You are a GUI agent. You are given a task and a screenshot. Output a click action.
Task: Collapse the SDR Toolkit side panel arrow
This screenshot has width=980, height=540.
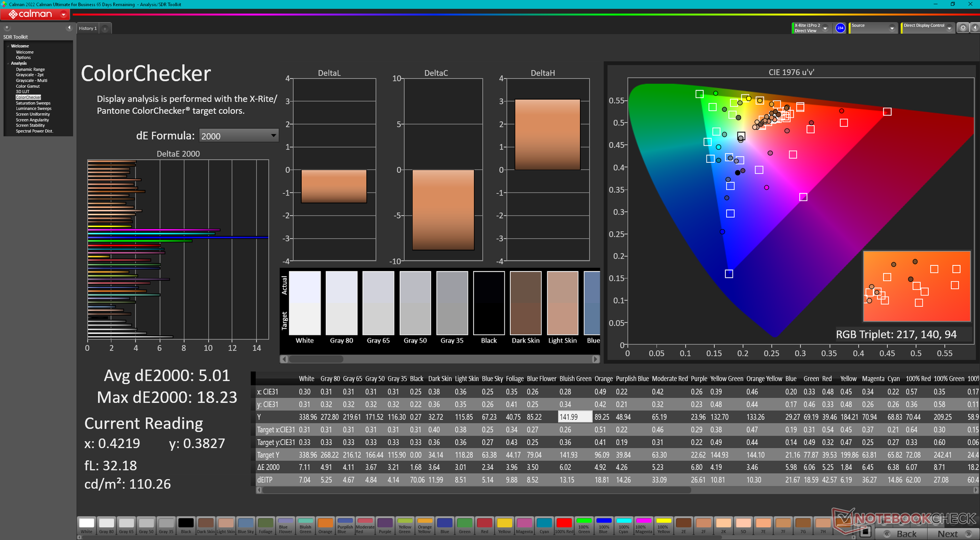pos(69,28)
